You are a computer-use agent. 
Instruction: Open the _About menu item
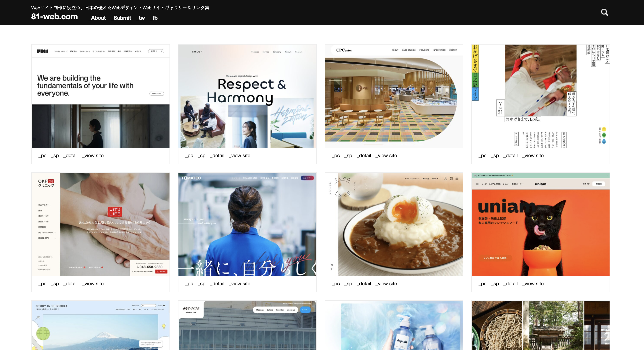coord(97,18)
